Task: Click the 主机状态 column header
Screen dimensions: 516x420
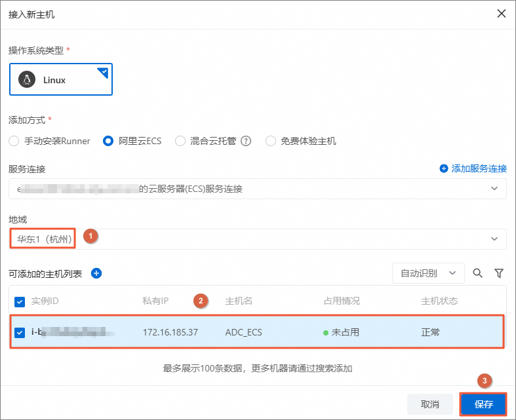Action: coord(439,301)
